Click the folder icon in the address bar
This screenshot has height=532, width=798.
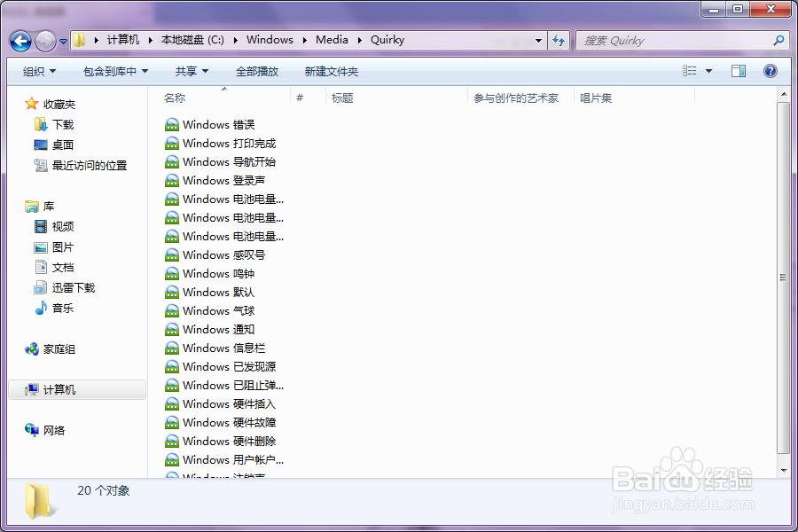80,40
